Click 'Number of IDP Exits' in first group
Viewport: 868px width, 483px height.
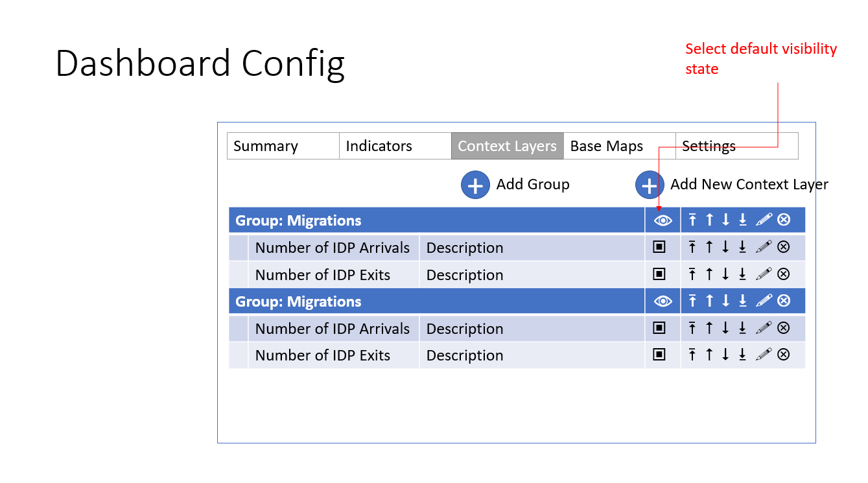point(323,275)
